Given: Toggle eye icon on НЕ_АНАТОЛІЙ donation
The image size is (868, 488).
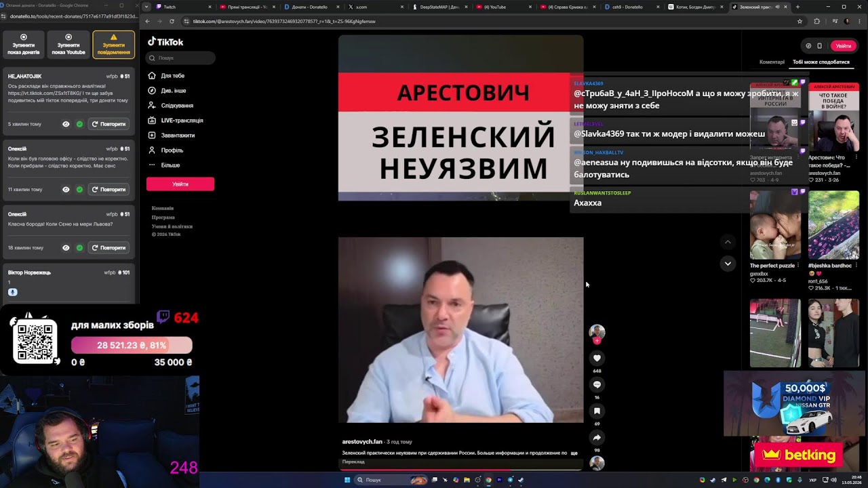Looking at the screenshot, I should tap(66, 125).
